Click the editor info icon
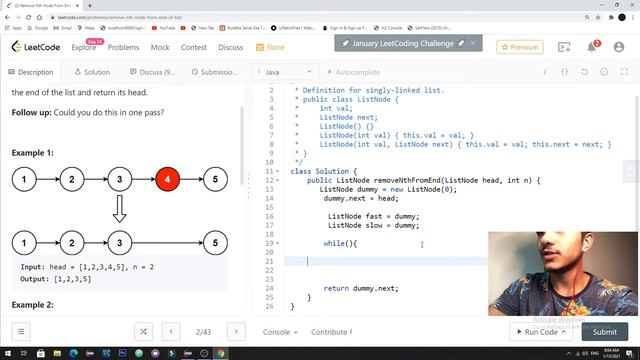 (545, 72)
